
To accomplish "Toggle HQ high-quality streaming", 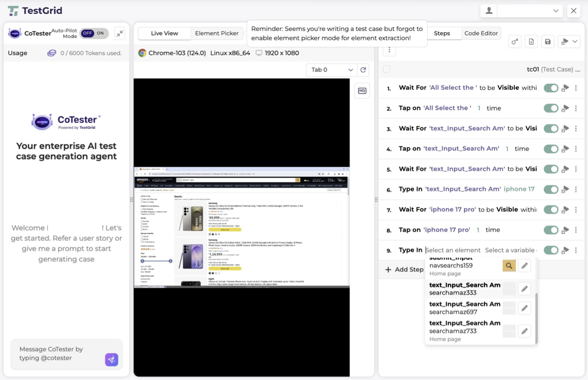I will tap(362, 91).
